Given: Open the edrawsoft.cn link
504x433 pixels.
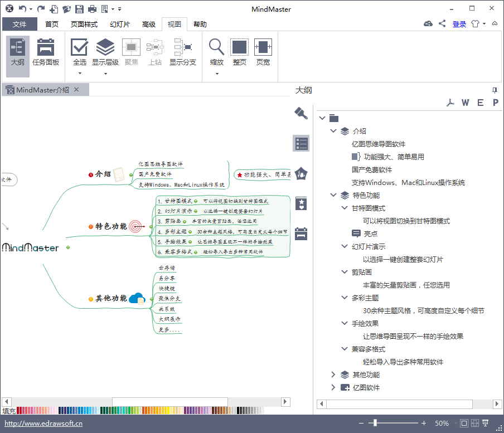Looking at the screenshot, I should [x=43, y=424].
